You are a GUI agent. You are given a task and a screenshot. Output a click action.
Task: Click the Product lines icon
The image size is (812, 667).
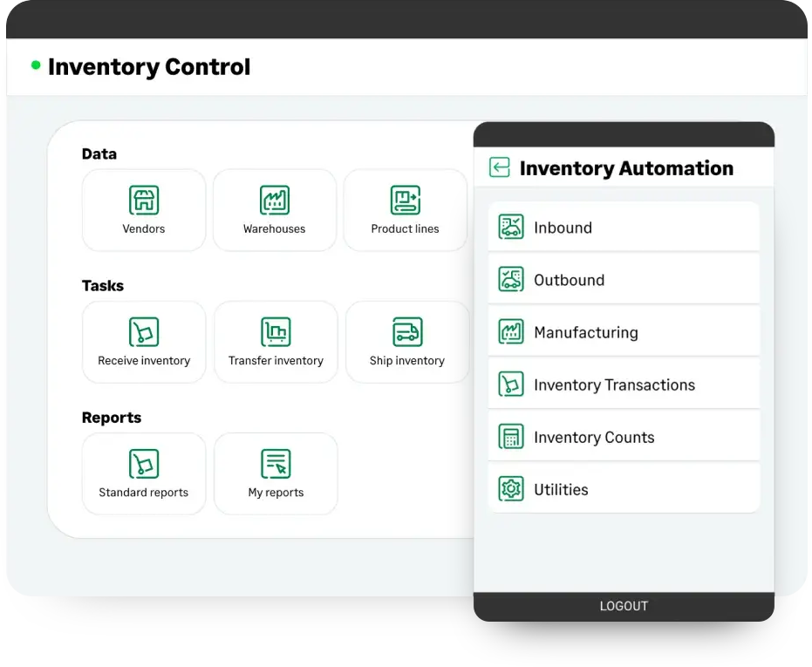[x=405, y=200]
